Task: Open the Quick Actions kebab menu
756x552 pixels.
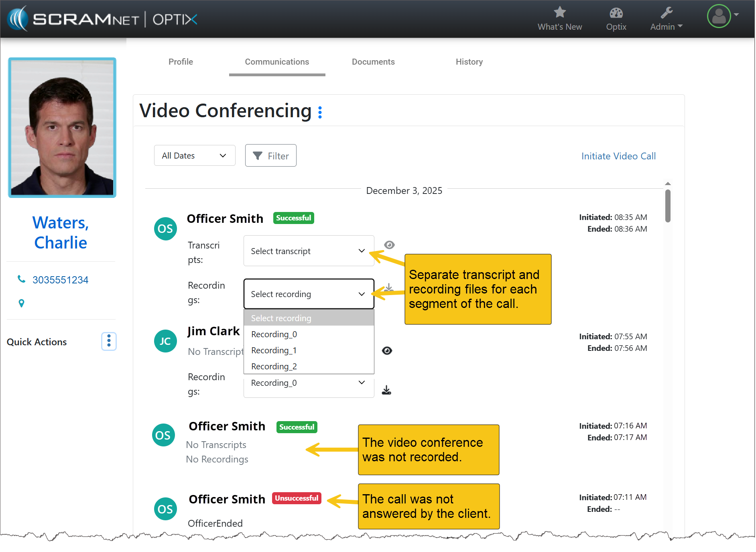Action: (109, 342)
